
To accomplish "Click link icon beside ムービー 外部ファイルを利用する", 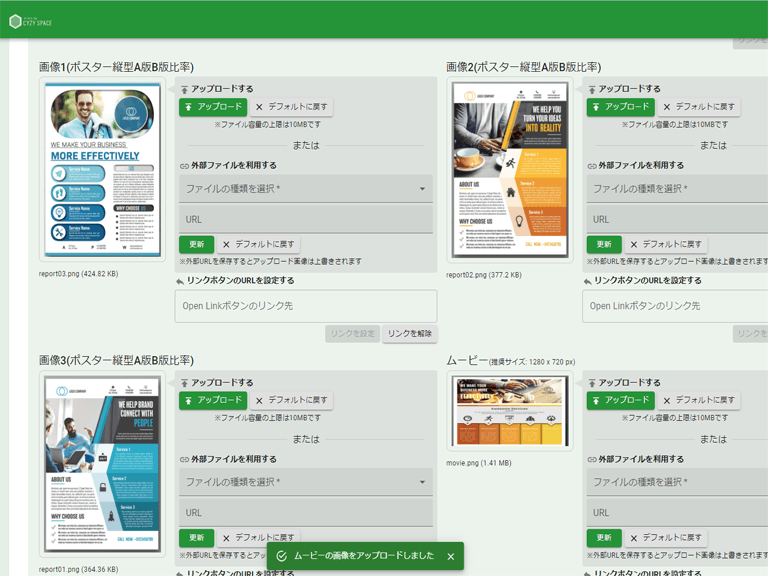I will coord(592,459).
